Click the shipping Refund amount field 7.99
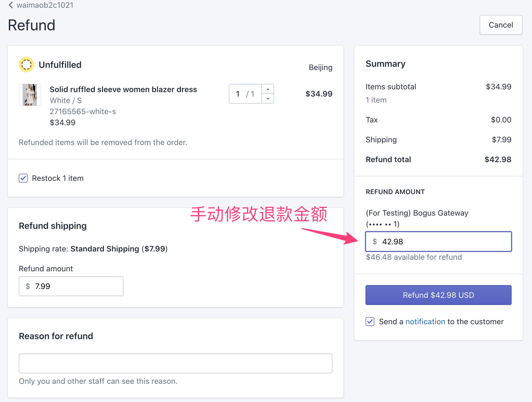 71,286
